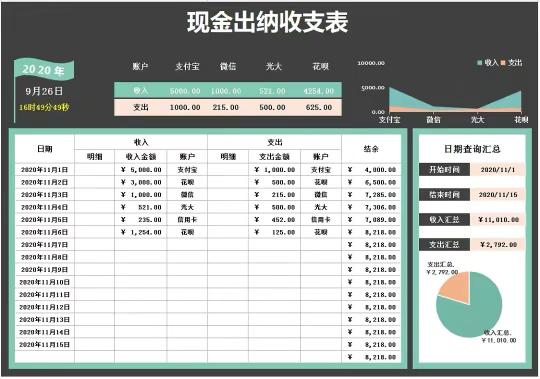
Task: Edit the end date field 2020/11/15
Action: 498,194
